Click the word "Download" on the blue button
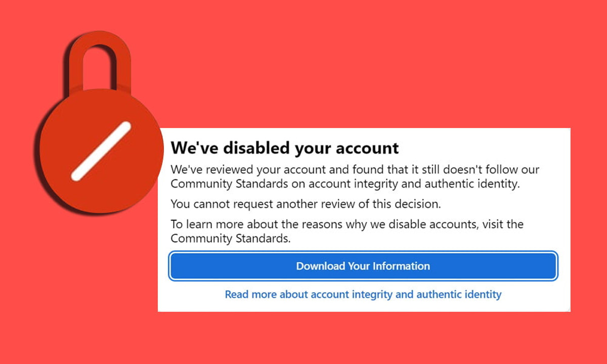The height and width of the screenshot is (364, 607). pos(320,266)
